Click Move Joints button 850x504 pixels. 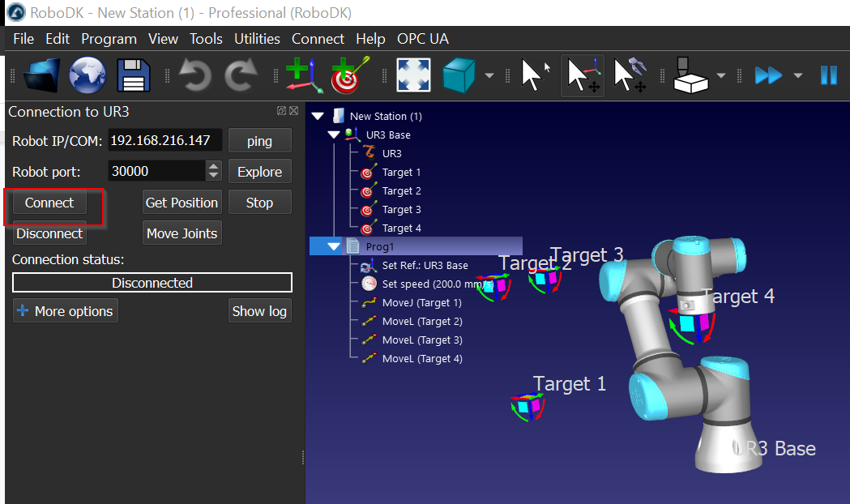182,233
